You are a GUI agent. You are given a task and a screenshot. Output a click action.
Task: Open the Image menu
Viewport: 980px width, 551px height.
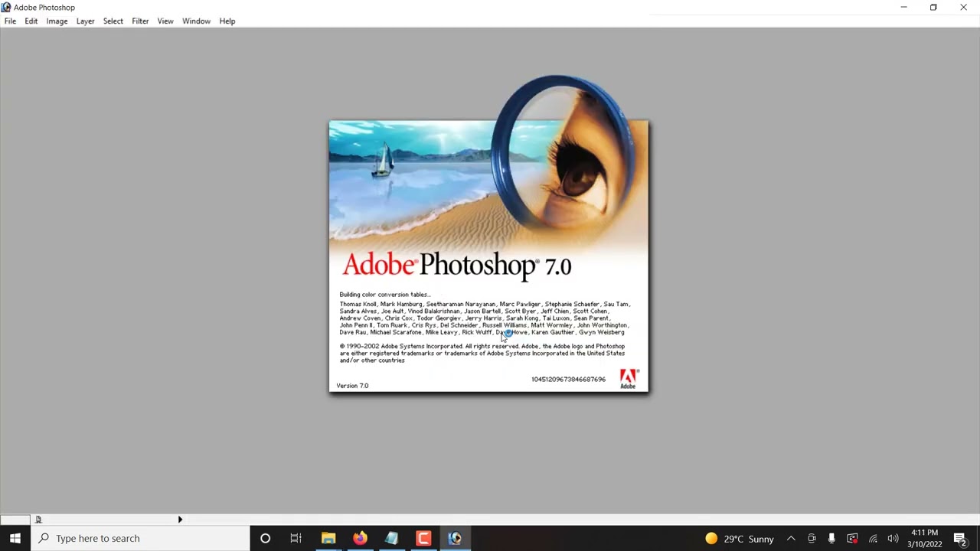pos(57,21)
